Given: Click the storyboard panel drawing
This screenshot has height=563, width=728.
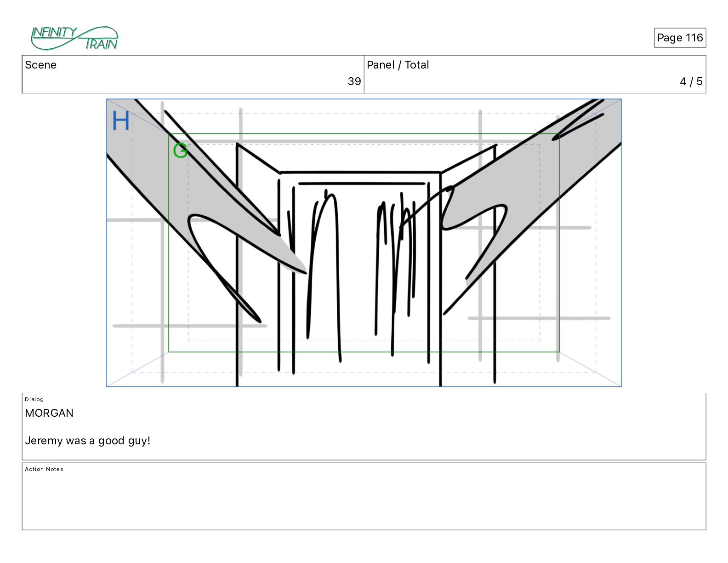Looking at the screenshot, I should 364,243.
